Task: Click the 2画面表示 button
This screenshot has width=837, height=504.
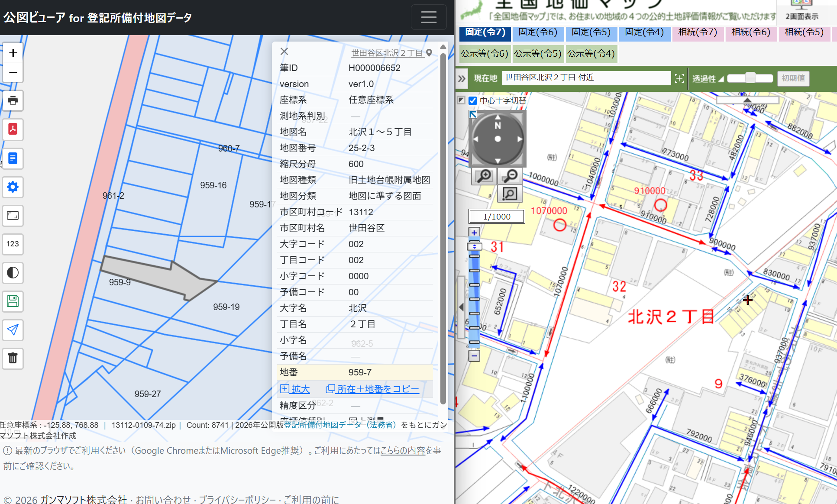Action: pos(802,12)
